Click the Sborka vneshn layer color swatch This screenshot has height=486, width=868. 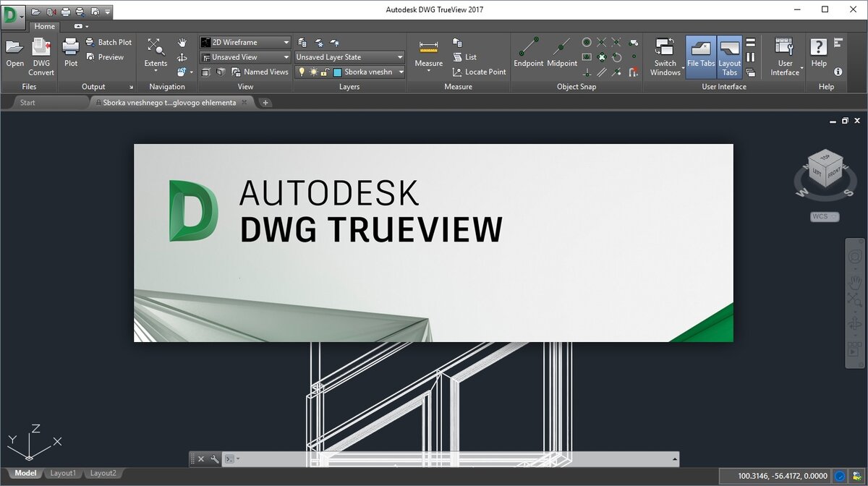point(338,72)
